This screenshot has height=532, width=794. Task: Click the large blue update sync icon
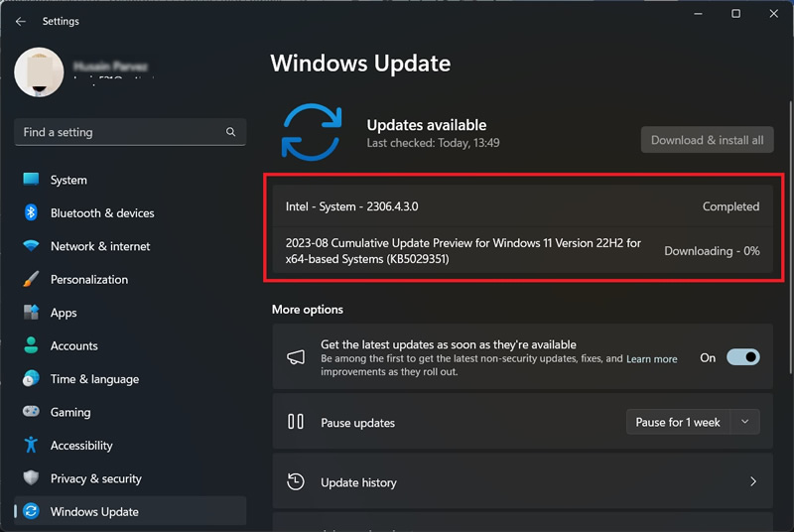(x=312, y=132)
